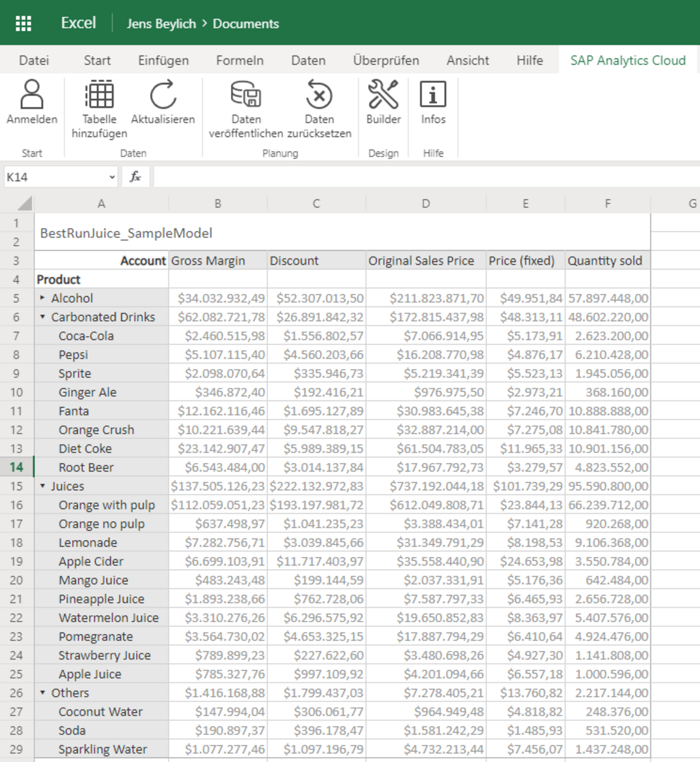This screenshot has height=762, width=700.
Task: Click the Discount column heading
Action: point(316,260)
